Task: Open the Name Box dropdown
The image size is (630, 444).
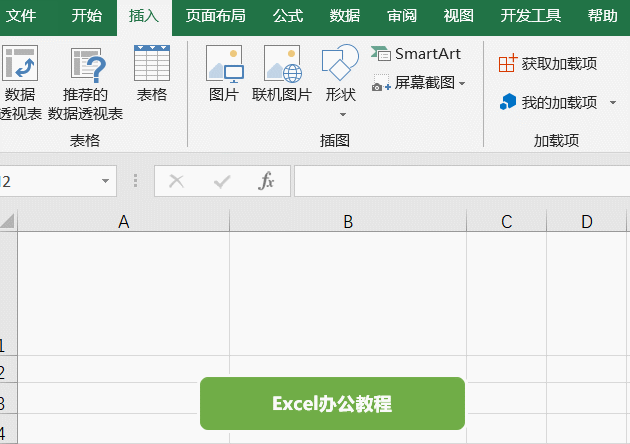Action: click(105, 181)
